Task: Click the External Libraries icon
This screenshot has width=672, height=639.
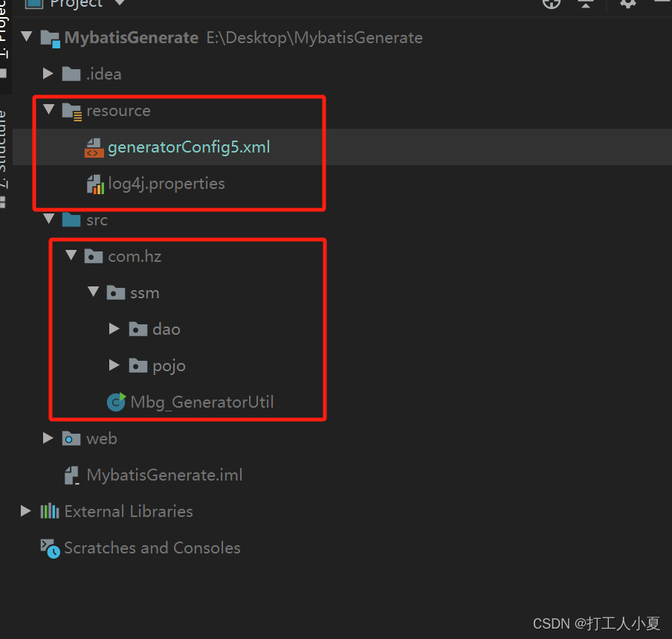Action: click(50, 511)
